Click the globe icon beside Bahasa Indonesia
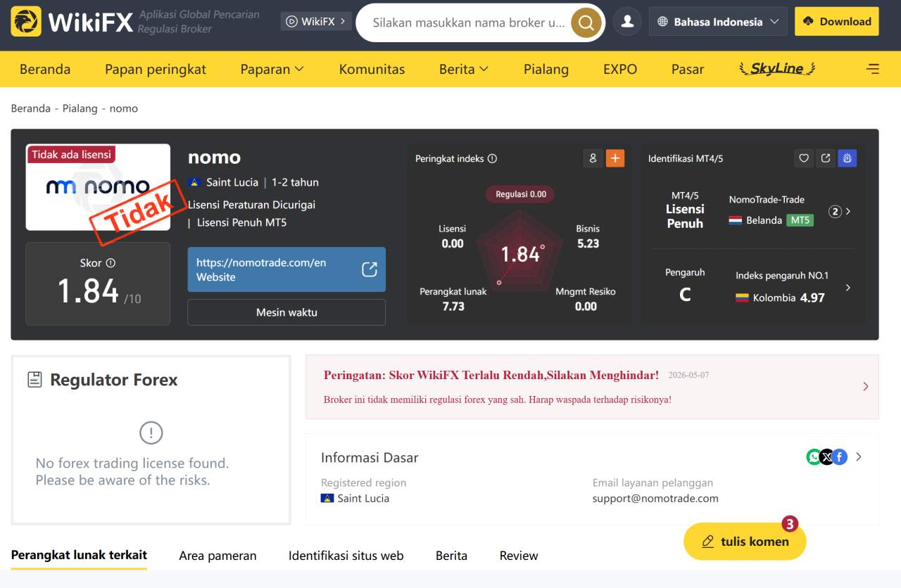 pos(662,22)
